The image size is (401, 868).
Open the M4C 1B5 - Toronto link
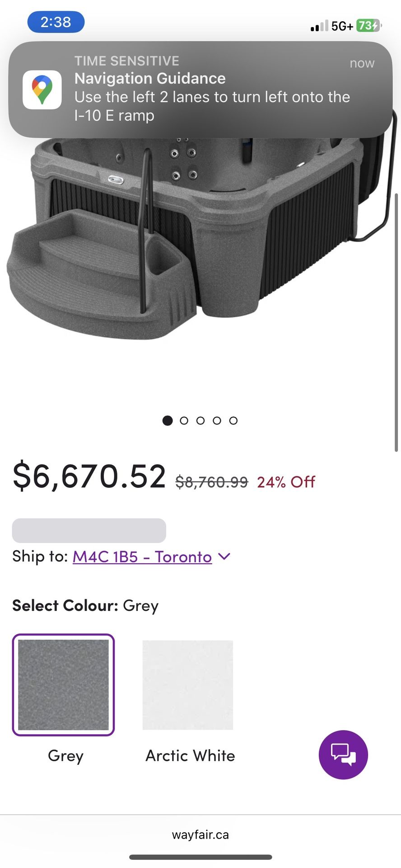tap(142, 557)
